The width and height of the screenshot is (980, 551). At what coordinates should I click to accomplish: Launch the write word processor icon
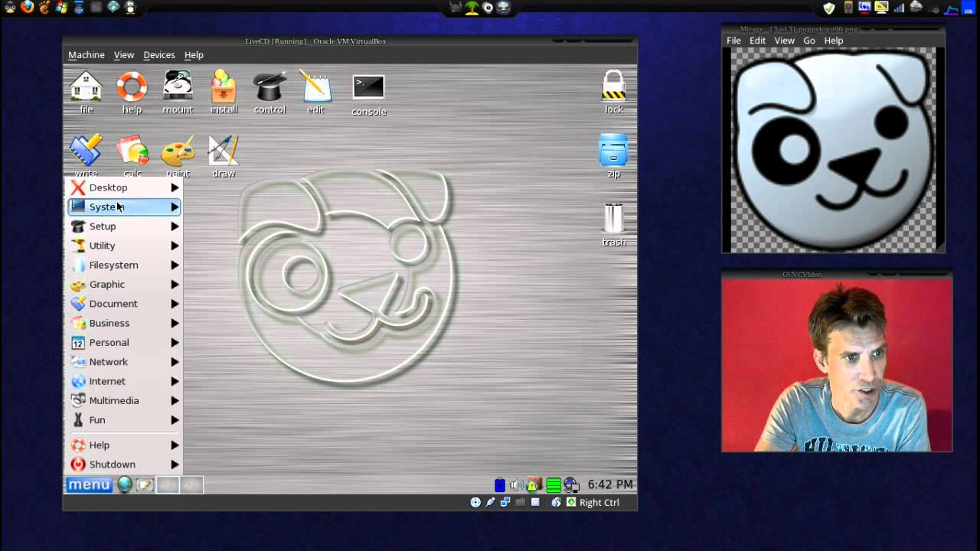(87, 155)
